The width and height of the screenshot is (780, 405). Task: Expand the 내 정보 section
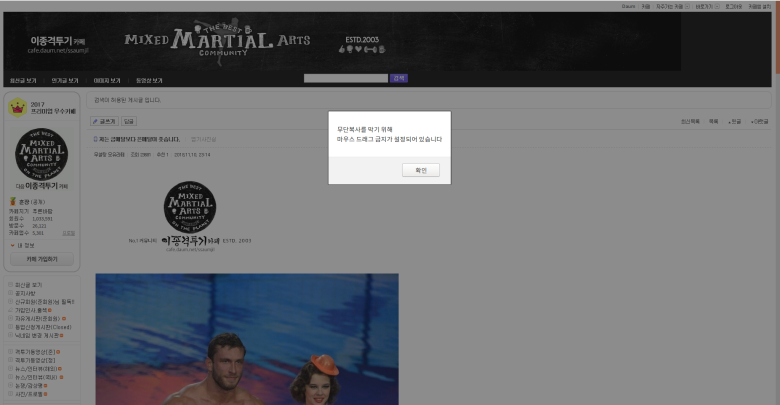pos(23,245)
